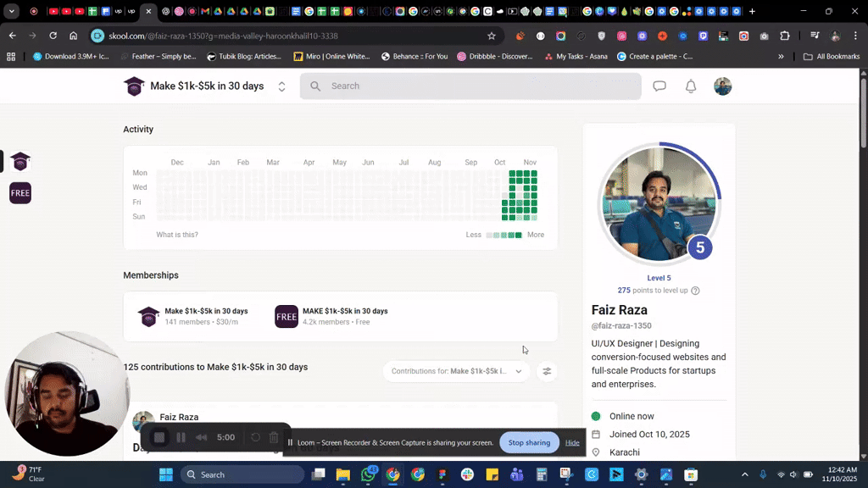The width and height of the screenshot is (868, 488).
Task: Click the Karachi location text
Action: tap(625, 452)
